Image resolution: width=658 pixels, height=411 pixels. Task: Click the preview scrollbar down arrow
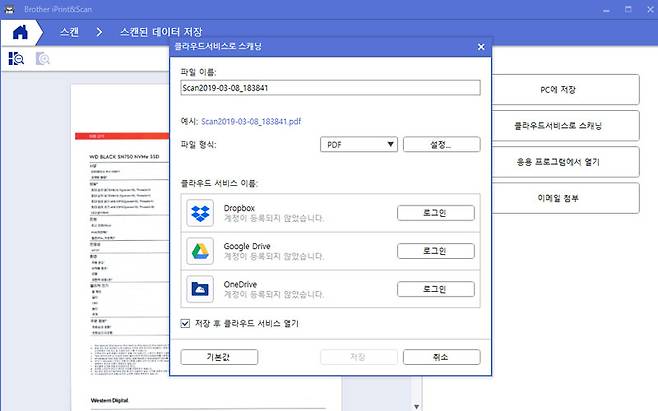(416, 406)
